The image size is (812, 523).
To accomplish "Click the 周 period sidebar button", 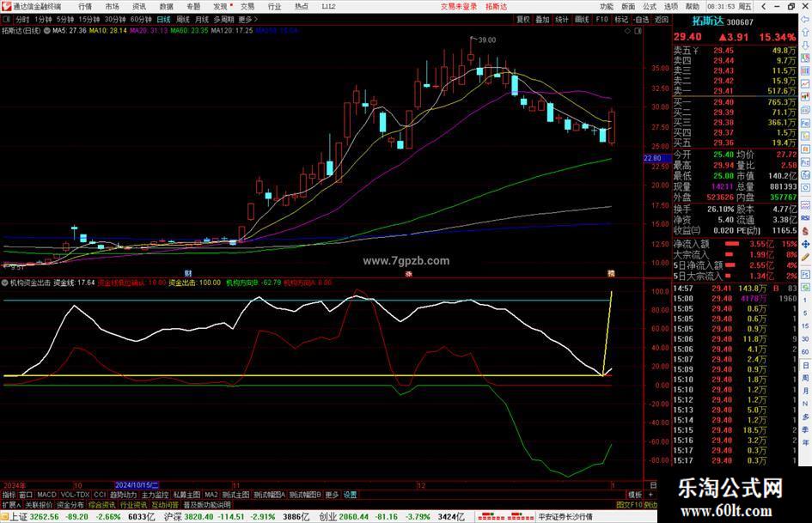I will click(805, 378).
